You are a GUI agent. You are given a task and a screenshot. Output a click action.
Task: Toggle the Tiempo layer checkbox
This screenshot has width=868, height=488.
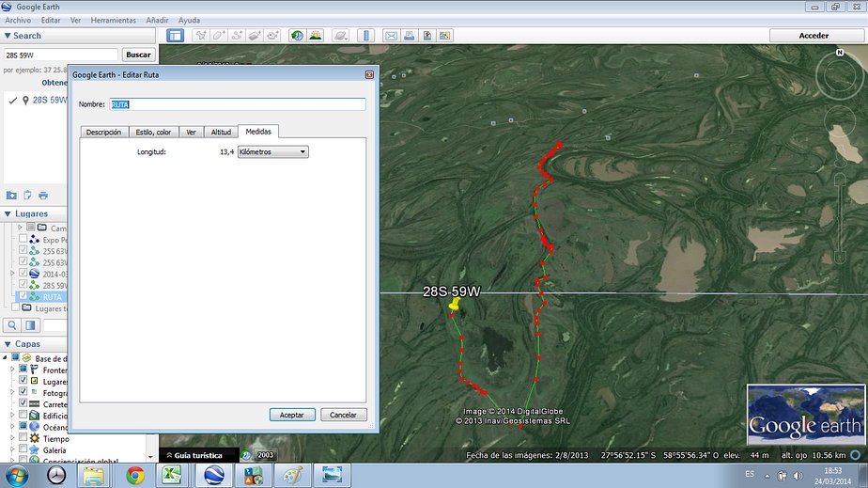23,437
